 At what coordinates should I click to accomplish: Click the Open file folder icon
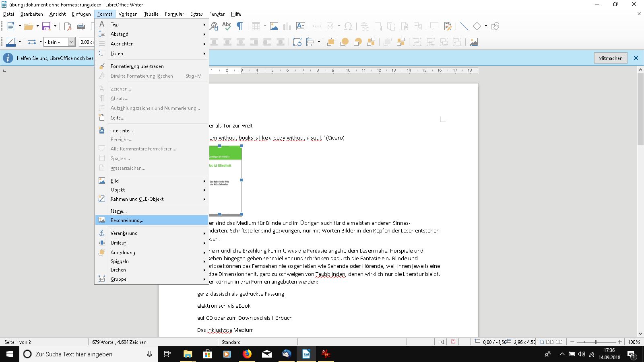tap(29, 27)
